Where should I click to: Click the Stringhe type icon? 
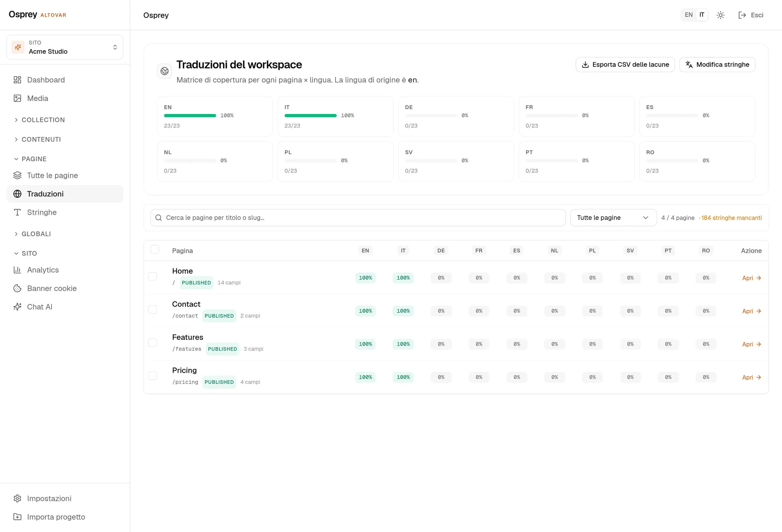[17, 212]
